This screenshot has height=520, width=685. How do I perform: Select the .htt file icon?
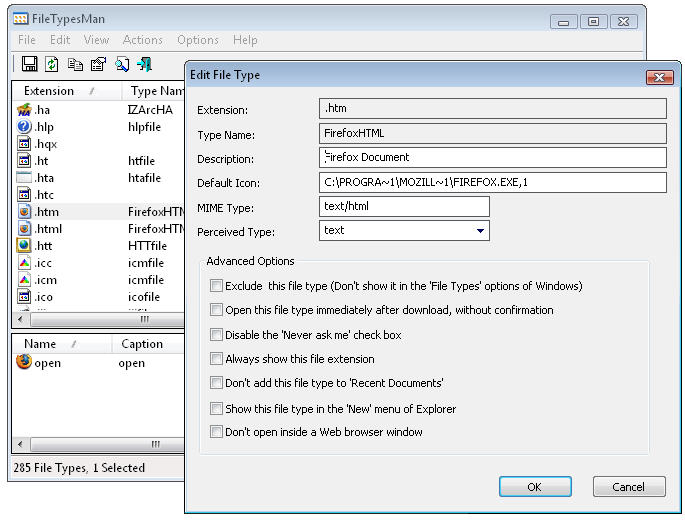click(24, 246)
